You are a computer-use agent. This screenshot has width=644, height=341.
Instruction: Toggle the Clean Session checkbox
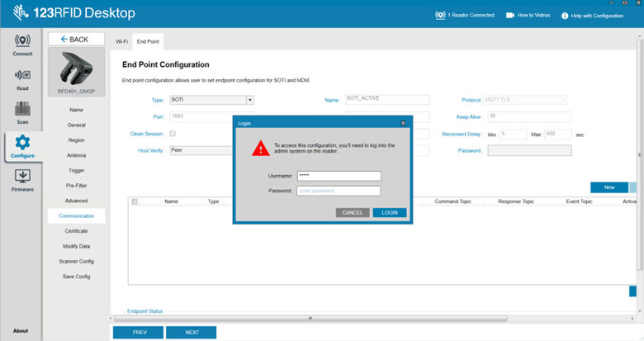click(173, 134)
